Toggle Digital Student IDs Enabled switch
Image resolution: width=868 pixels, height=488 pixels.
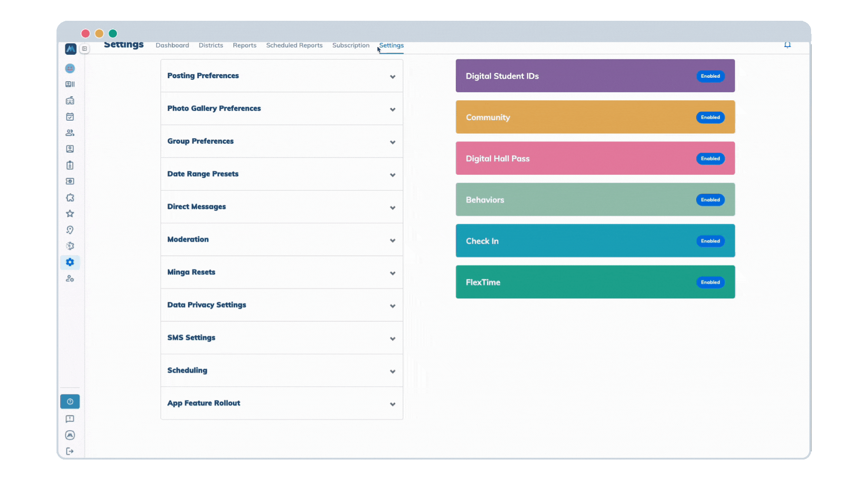(x=710, y=76)
